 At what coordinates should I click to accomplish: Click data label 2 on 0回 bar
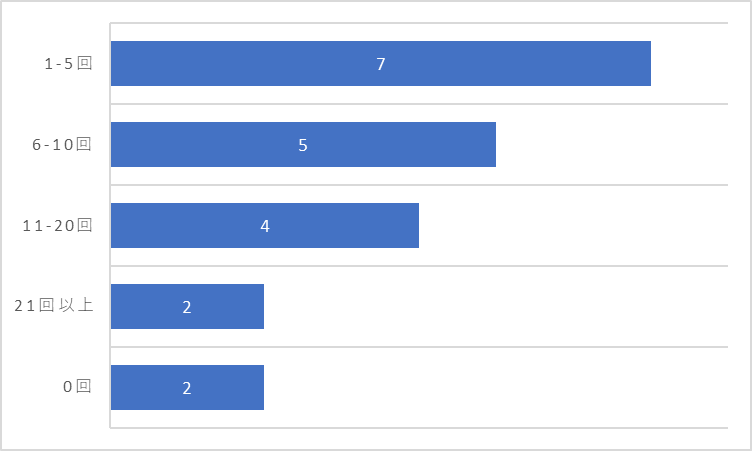tap(187, 388)
